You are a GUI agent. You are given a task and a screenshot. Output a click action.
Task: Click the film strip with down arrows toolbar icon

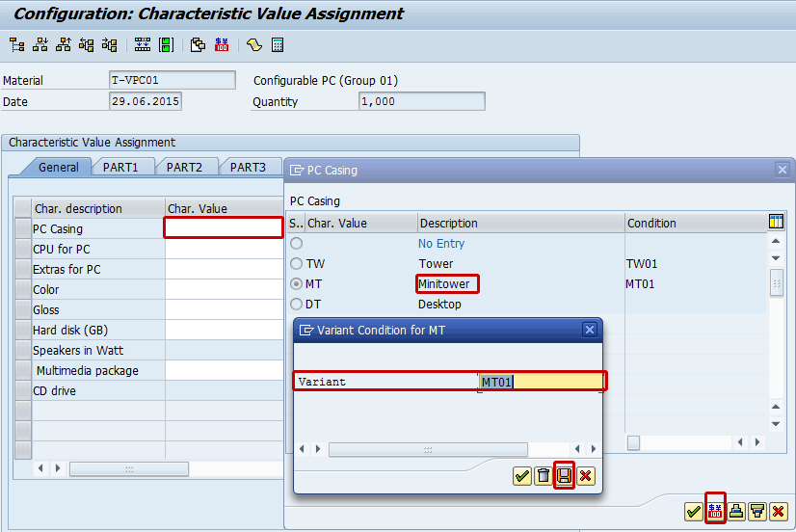tap(143, 45)
